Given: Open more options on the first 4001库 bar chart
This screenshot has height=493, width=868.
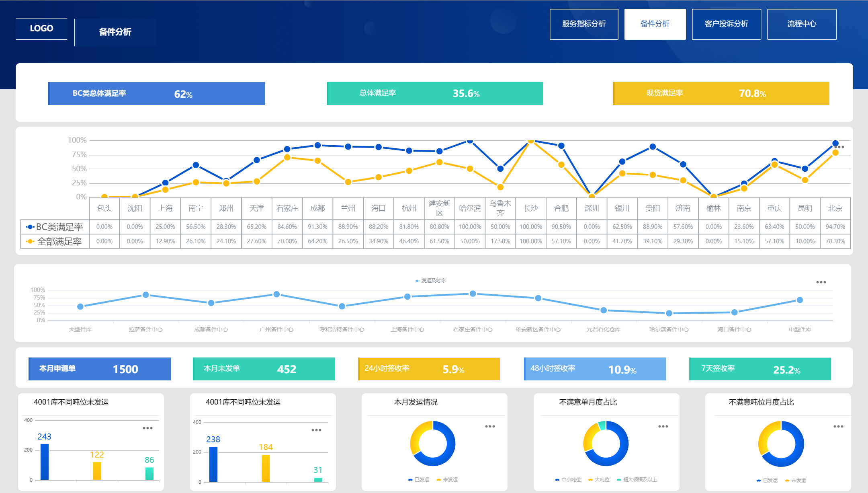Looking at the screenshot, I should click(147, 428).
